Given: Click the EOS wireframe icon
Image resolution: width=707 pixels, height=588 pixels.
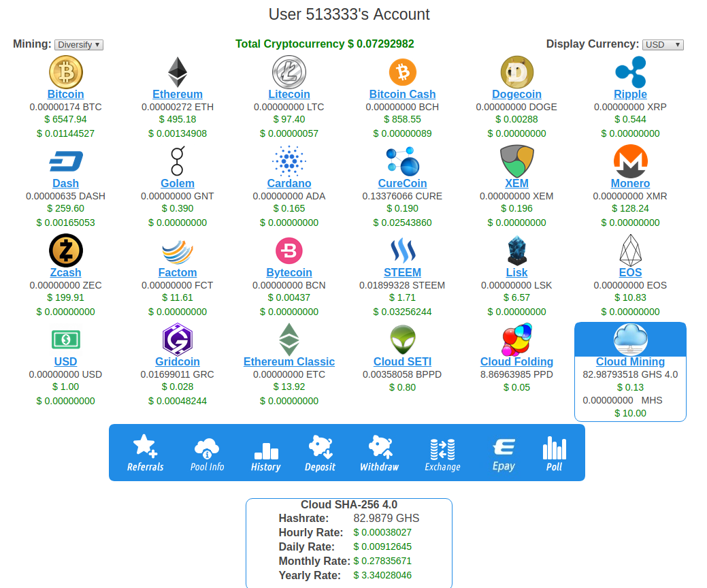Looking at the screenshot, I should click(x=630, y=250).
